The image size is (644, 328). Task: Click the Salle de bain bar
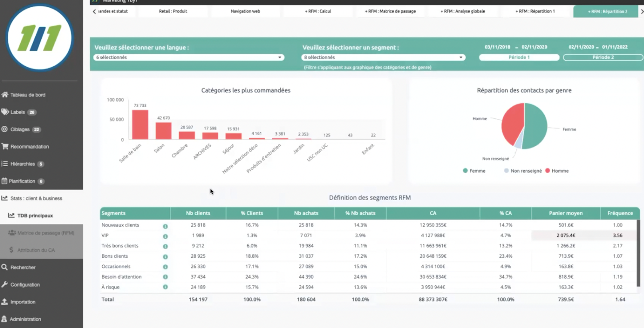[x=140, y=125]
